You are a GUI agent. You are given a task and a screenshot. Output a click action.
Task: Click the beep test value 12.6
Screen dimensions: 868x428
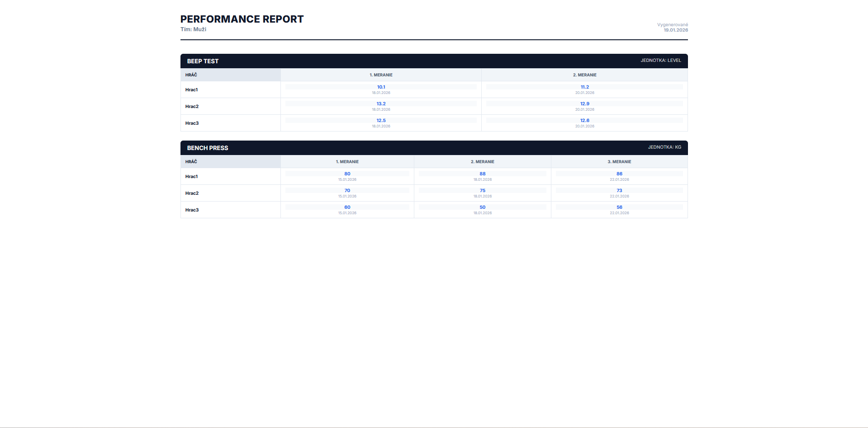[584, 121]
